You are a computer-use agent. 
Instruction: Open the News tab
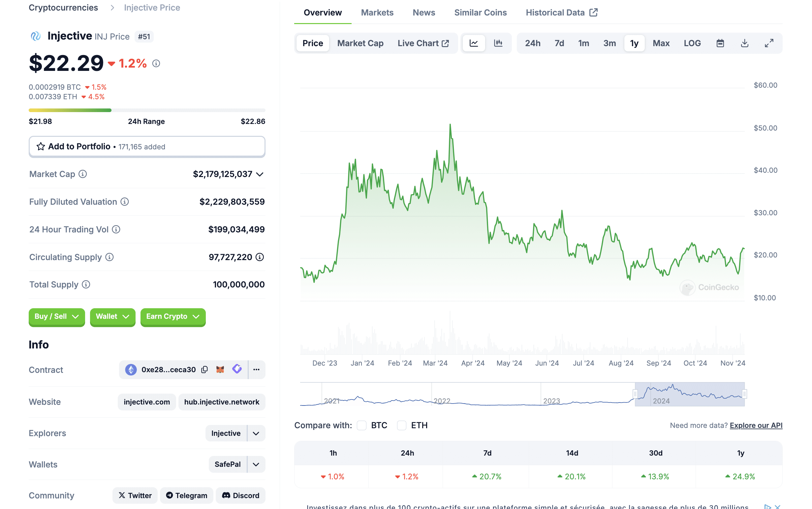(424, 13)
